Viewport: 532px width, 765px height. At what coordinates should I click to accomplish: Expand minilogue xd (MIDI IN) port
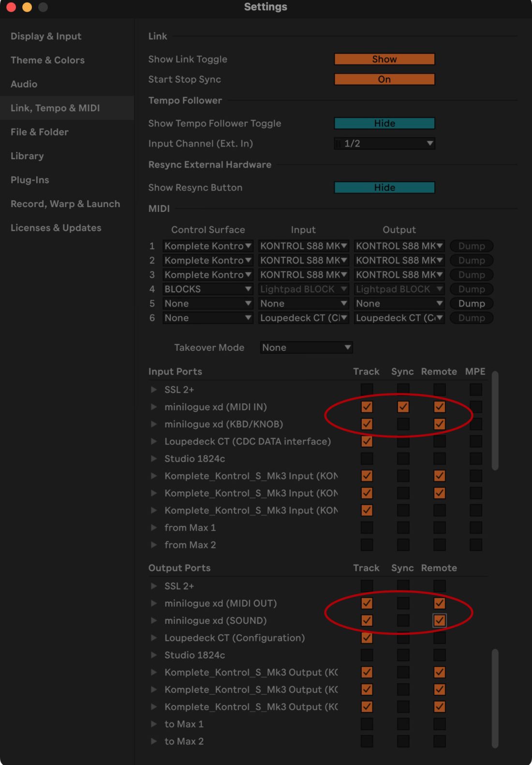click(x=154, y=407)
